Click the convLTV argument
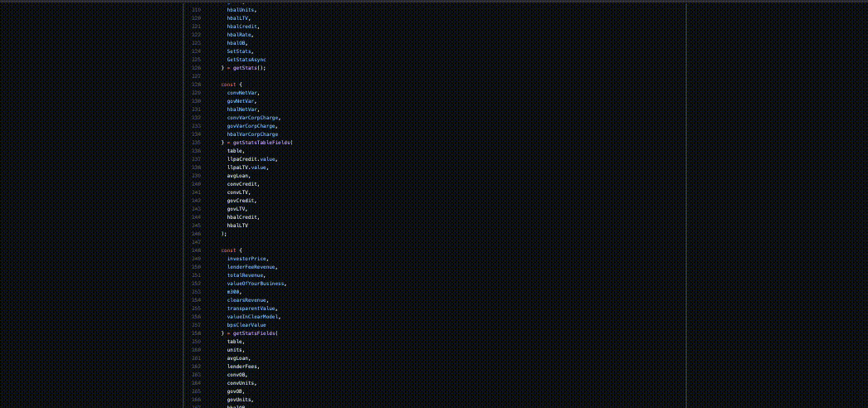This screenshot has width=868, height=408. tap(237, 192)
